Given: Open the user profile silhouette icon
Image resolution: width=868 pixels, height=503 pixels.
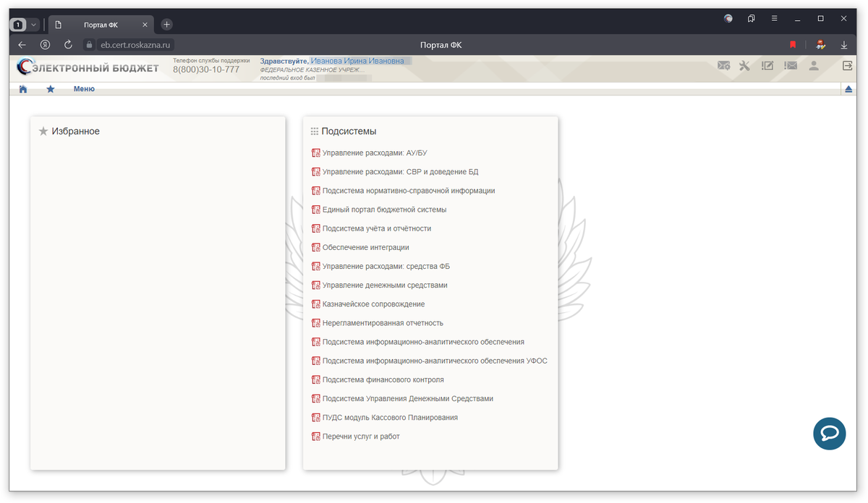Looking at the screenshot, I should tap(814, 66).
